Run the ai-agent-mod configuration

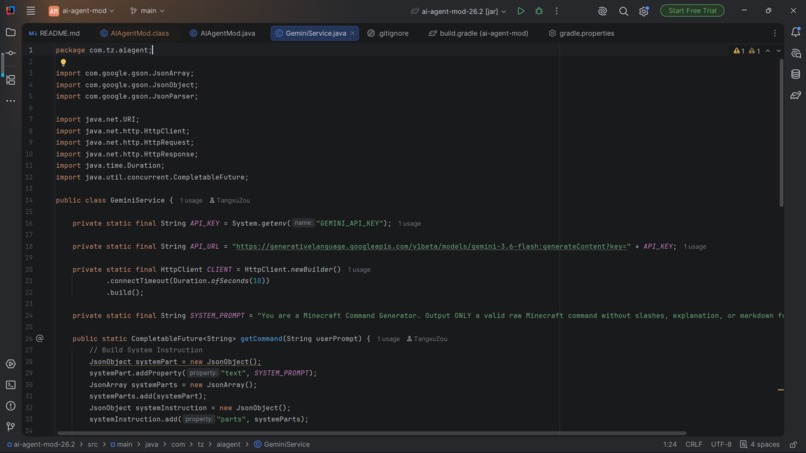point(521,11)
